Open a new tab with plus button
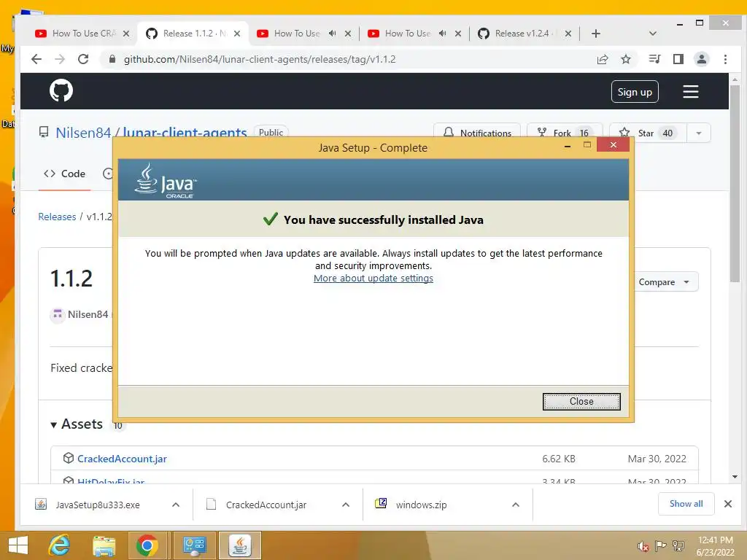This screenshot has height=560, width=747. coord(595,34)
